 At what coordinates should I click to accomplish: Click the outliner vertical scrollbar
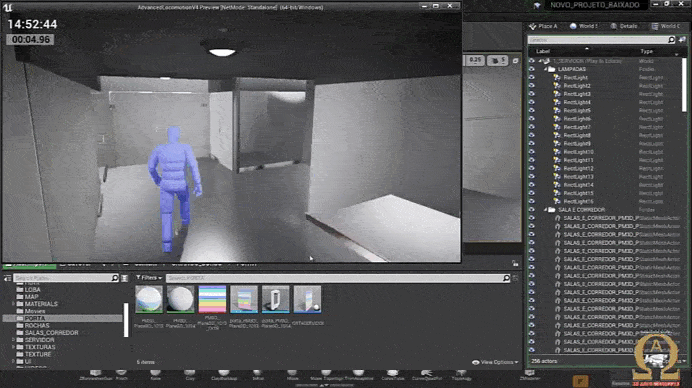684,85
